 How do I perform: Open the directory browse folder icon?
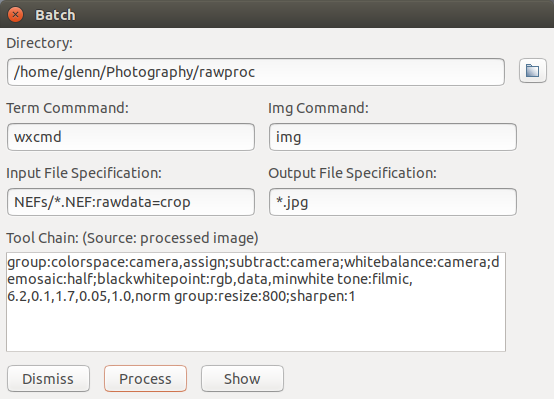[533, 71]
